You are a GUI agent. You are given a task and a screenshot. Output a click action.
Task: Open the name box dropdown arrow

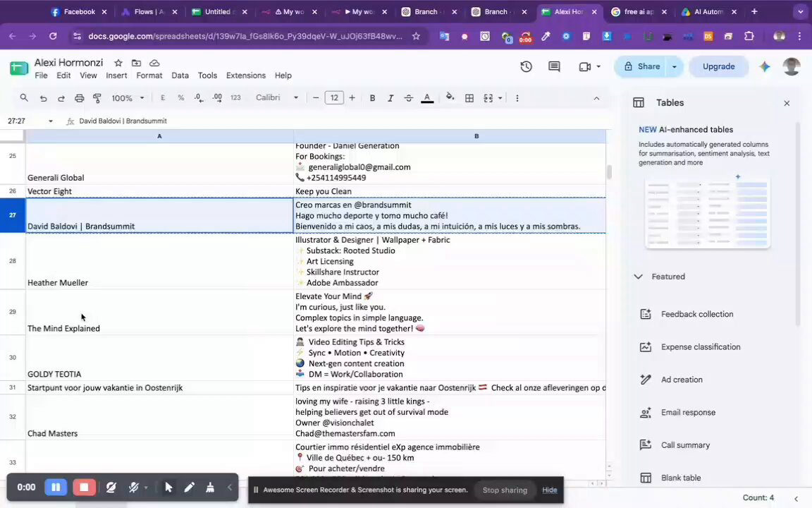coord(50,121)
